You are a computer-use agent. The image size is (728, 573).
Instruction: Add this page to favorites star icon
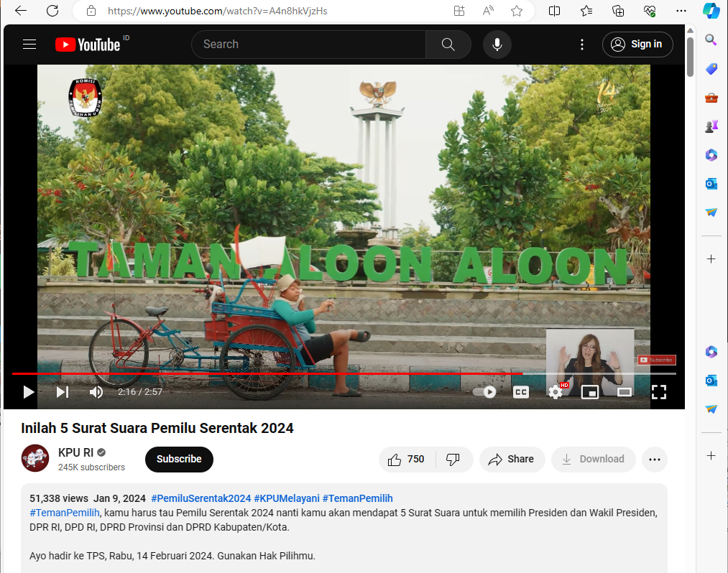coord(517,11)
